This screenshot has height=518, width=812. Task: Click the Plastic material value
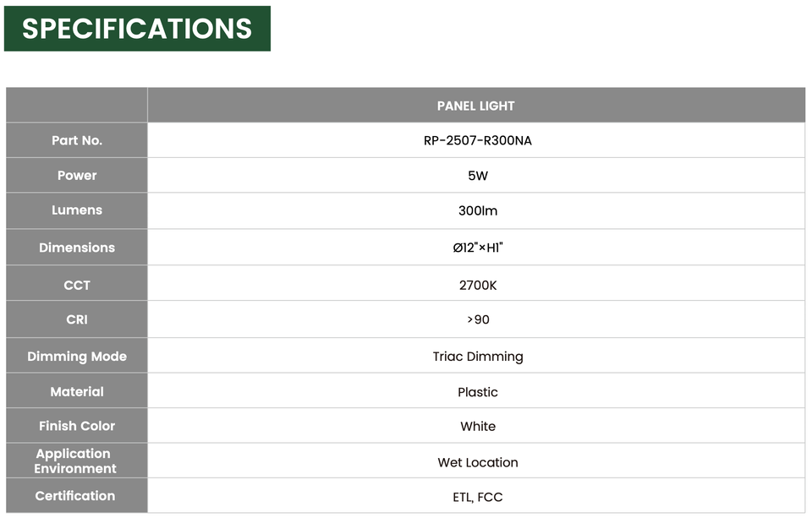pos(477,392)
